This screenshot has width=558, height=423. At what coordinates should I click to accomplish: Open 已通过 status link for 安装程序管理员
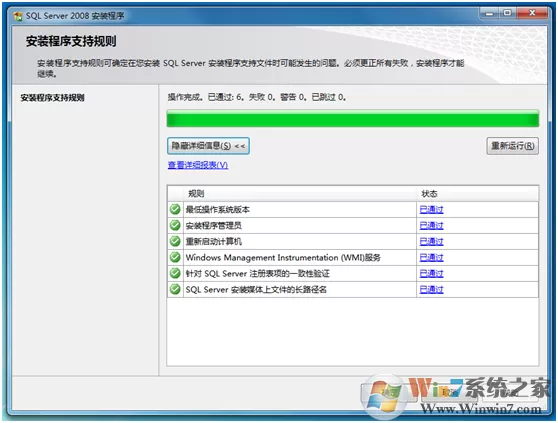pyautogui.click(x=431, y=226)
